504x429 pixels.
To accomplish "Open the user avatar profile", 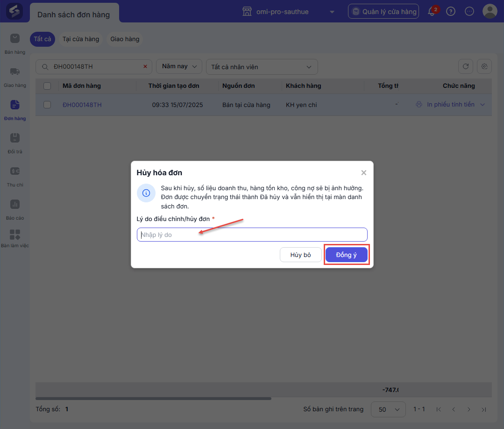I will click(490, 11).
